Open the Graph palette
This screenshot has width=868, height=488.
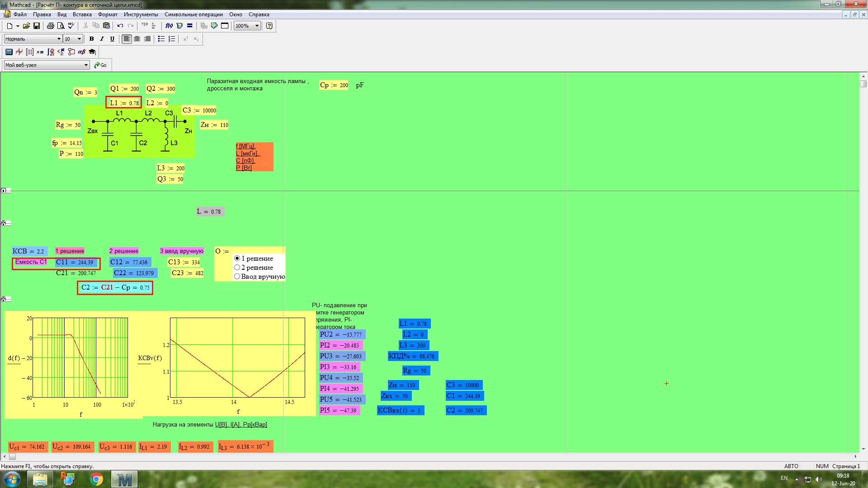pos(19,52)
